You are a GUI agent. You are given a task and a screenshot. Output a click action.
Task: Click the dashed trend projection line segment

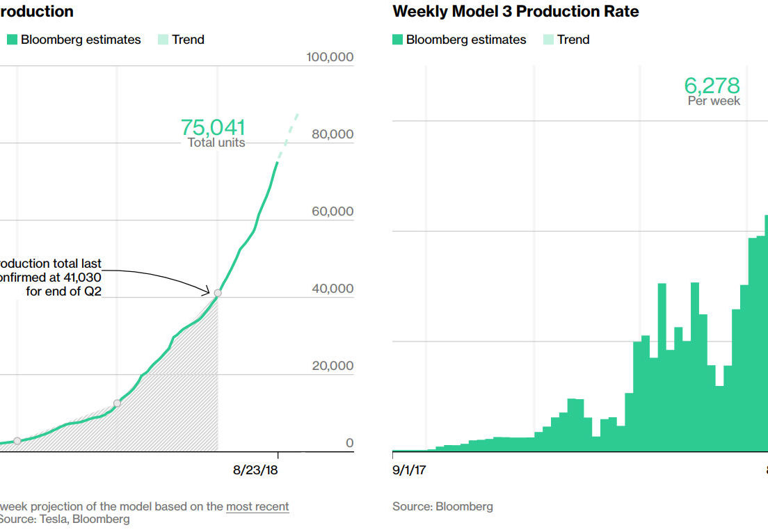[x=288, y=137]
